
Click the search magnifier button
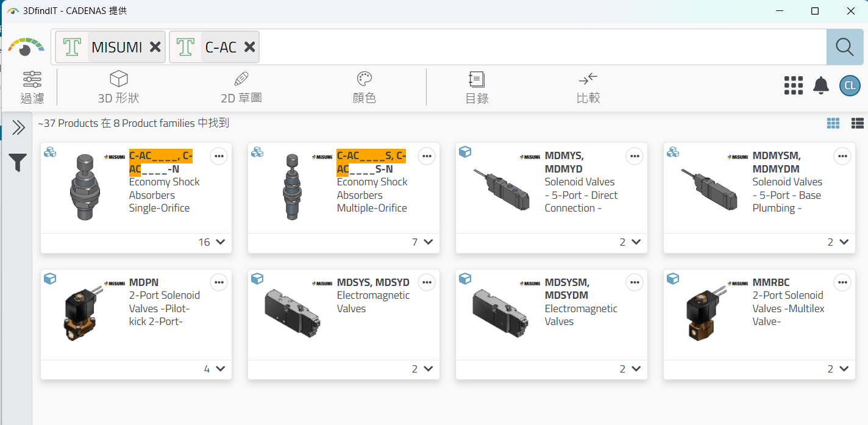[844, 47]
